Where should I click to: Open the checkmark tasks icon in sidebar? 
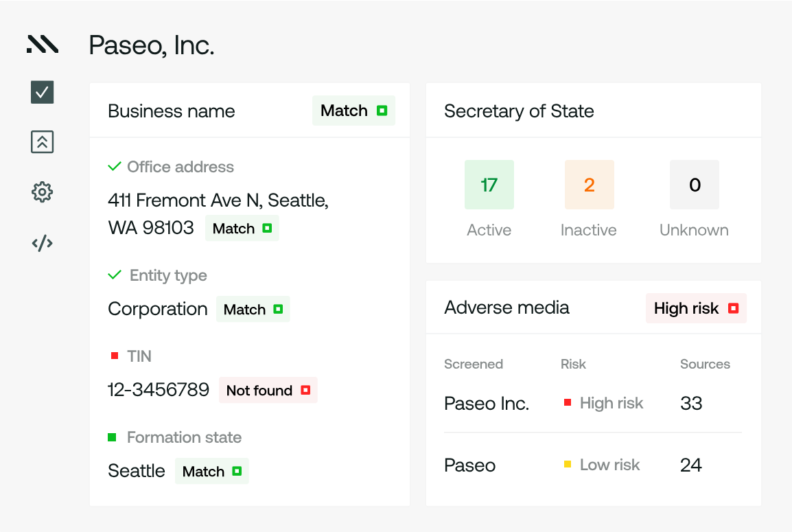click(43, 92)
